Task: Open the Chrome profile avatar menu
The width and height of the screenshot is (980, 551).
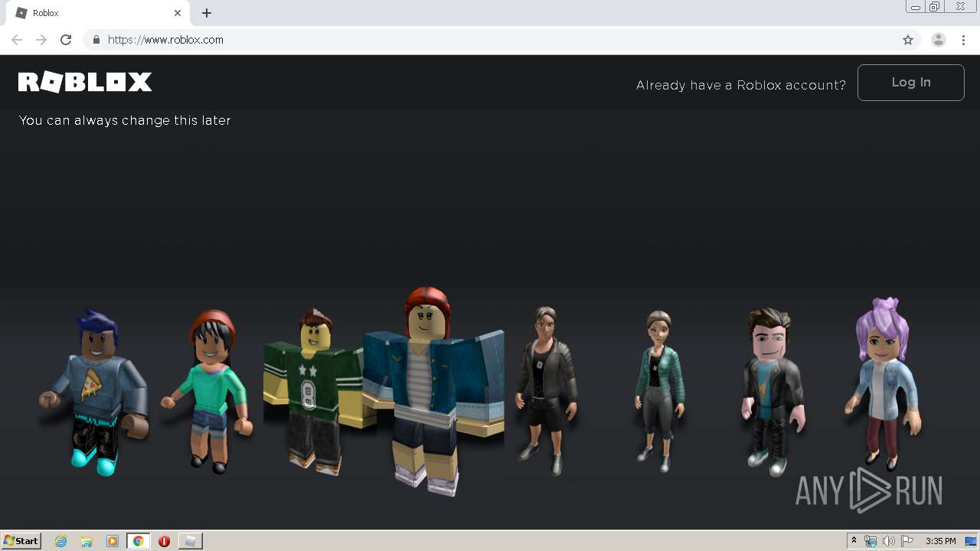Action: tap(939, 40)
